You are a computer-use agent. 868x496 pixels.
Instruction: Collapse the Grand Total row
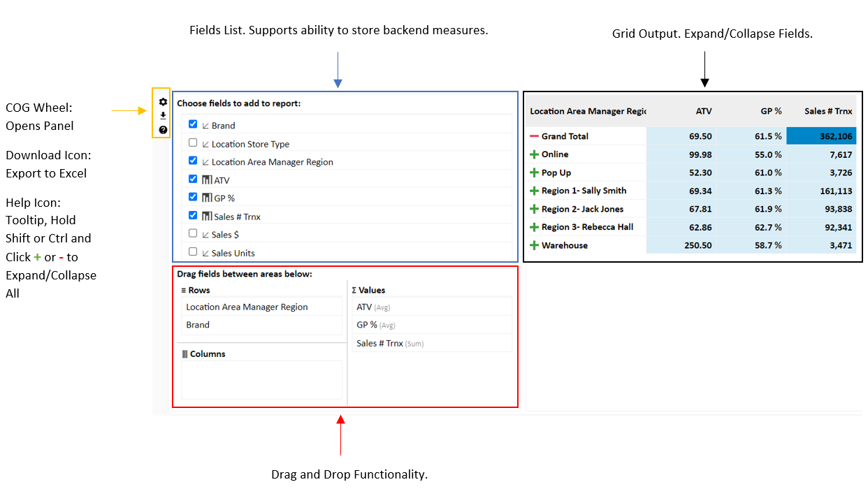pos(534,136)
